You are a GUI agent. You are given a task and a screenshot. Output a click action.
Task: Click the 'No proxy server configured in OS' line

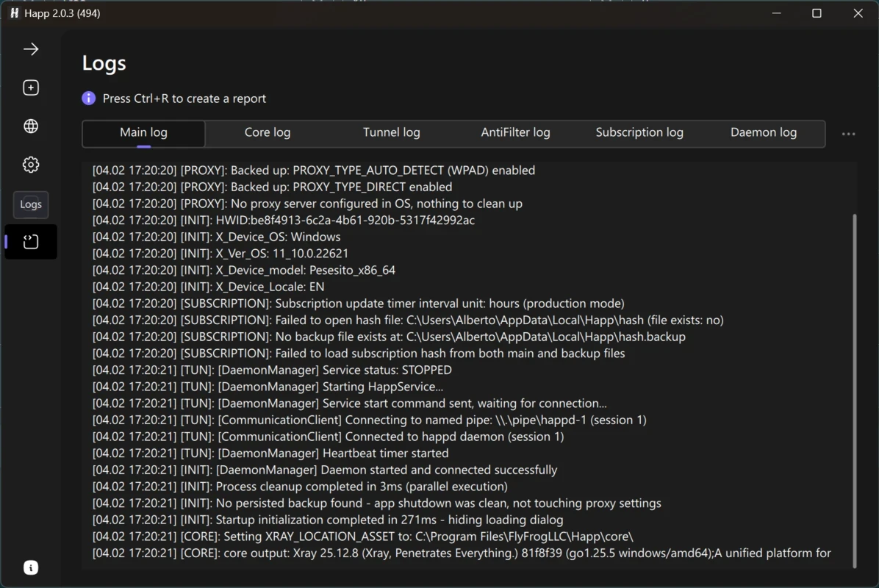click(x=307, y=204)
